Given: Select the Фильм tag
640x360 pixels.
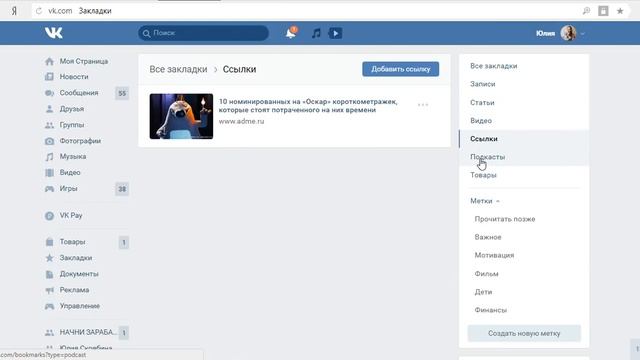Looking at the screenshot, I should point(486,273).
